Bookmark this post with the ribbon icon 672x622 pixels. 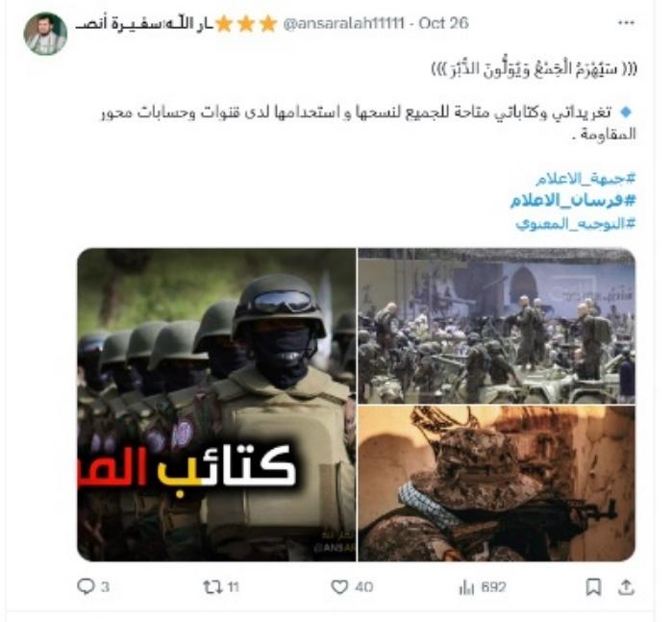click(593, 586)
